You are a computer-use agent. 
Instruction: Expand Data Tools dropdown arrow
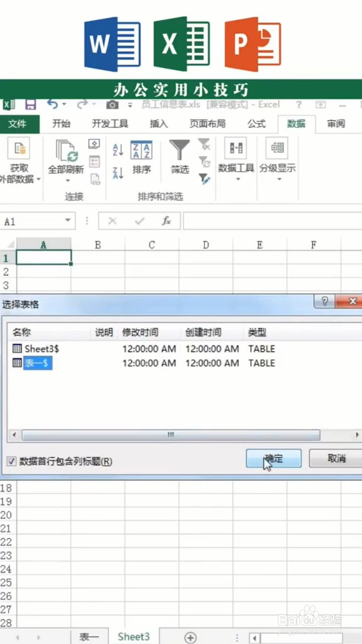coord(237,179)
